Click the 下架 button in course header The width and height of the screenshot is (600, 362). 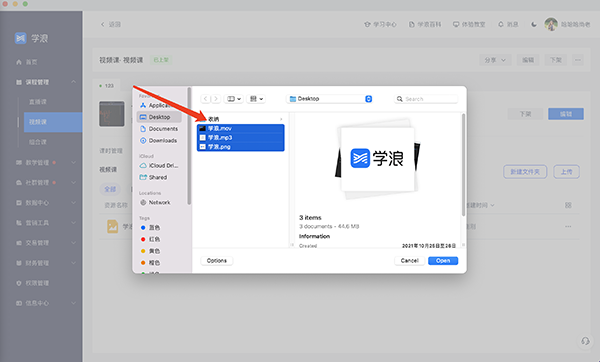(x=556, y=60)
